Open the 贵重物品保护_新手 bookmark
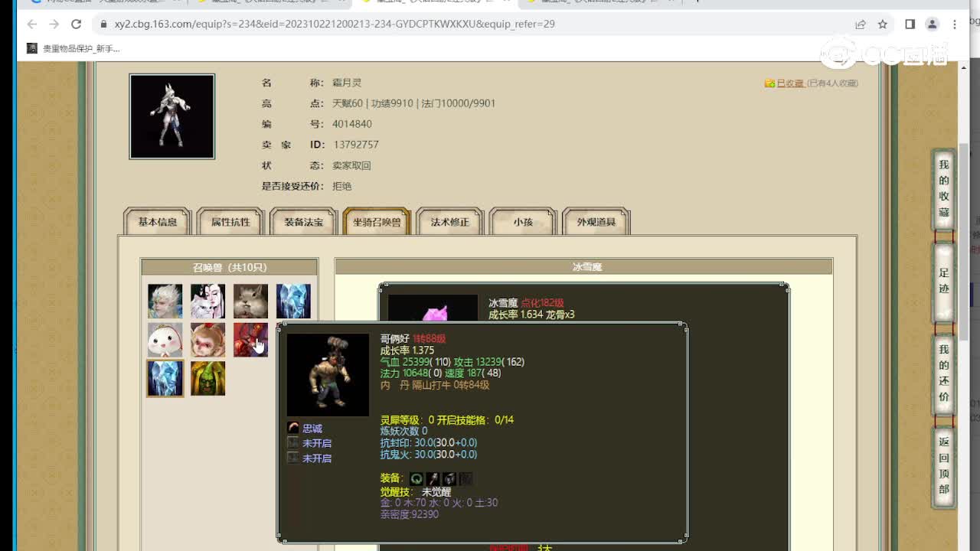 click(x=73, y=48)
